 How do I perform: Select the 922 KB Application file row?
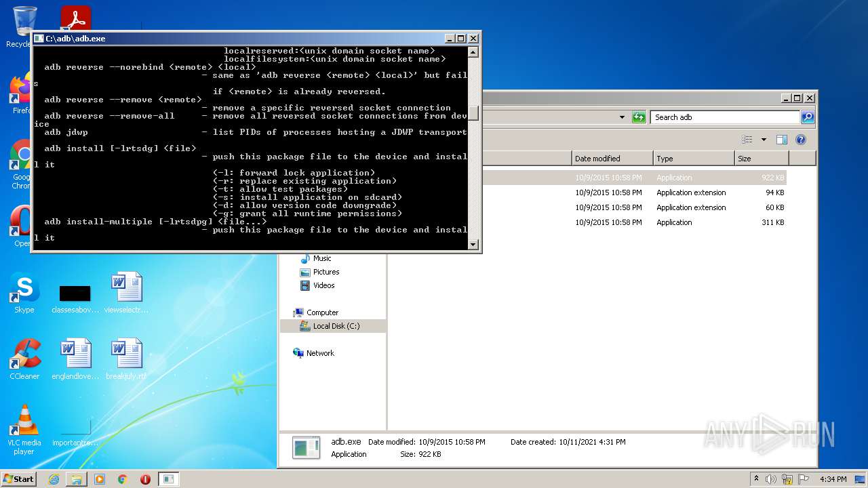(587, 178)
